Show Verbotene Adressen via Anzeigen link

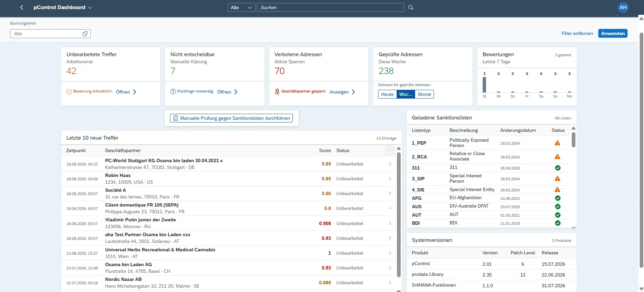[x=342, y=92]
